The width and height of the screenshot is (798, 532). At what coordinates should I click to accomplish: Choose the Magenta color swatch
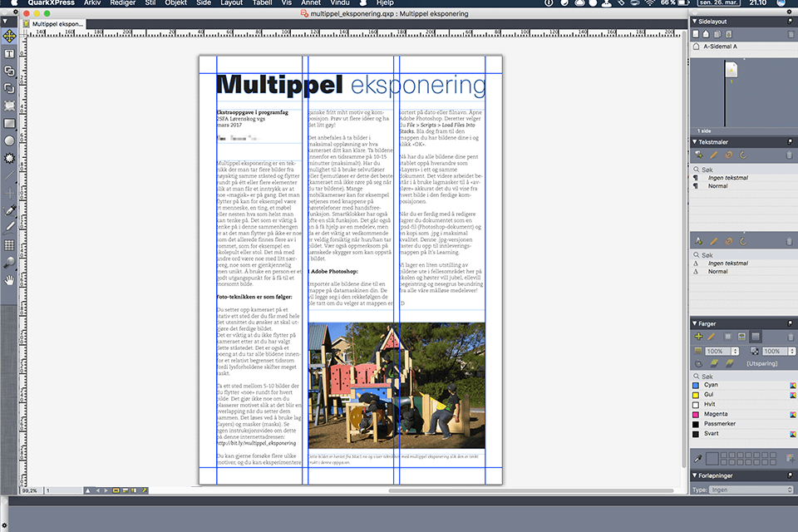(696, 415)
